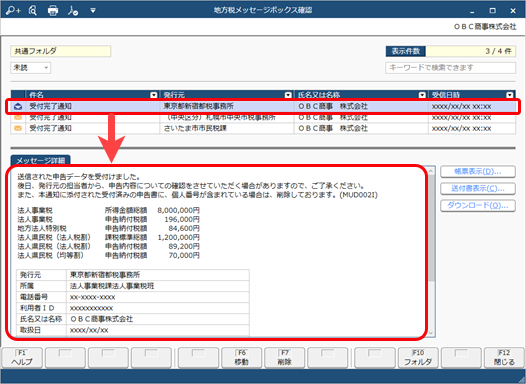Image resolution: width=526 pixels, height=384 pixels.
Task: Click the print preview magnifier icon
Action: tap(33, 10)
